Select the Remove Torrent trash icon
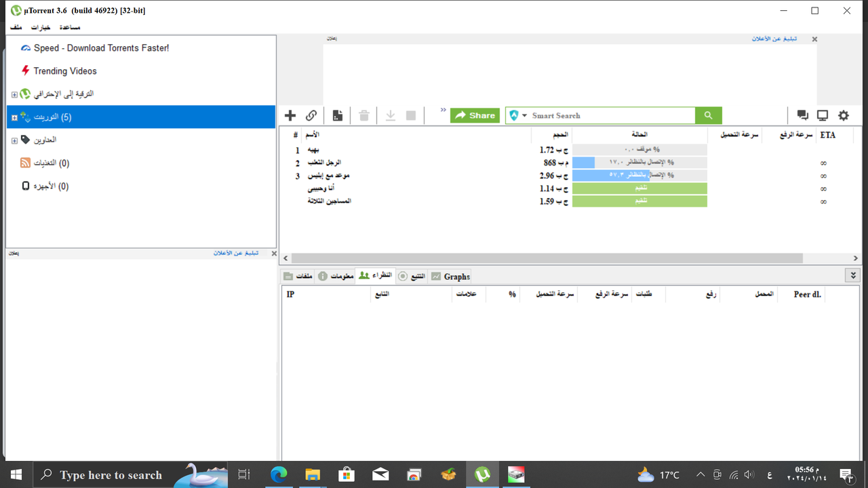Image resolution: width=868 pixels, height=488 pixels. [x=363, y=115]
